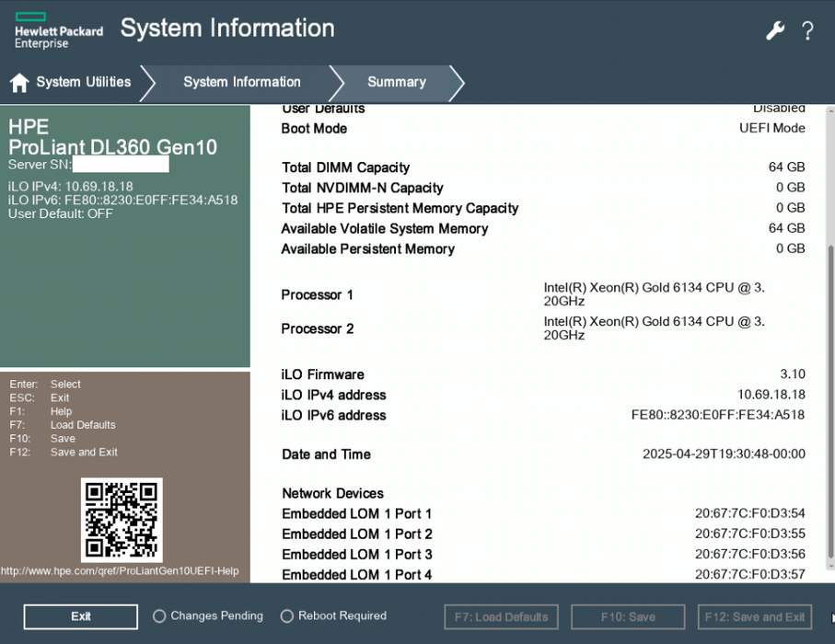Click ProLiant DL360 Gen10 title in sidebar

coord(112,147)
